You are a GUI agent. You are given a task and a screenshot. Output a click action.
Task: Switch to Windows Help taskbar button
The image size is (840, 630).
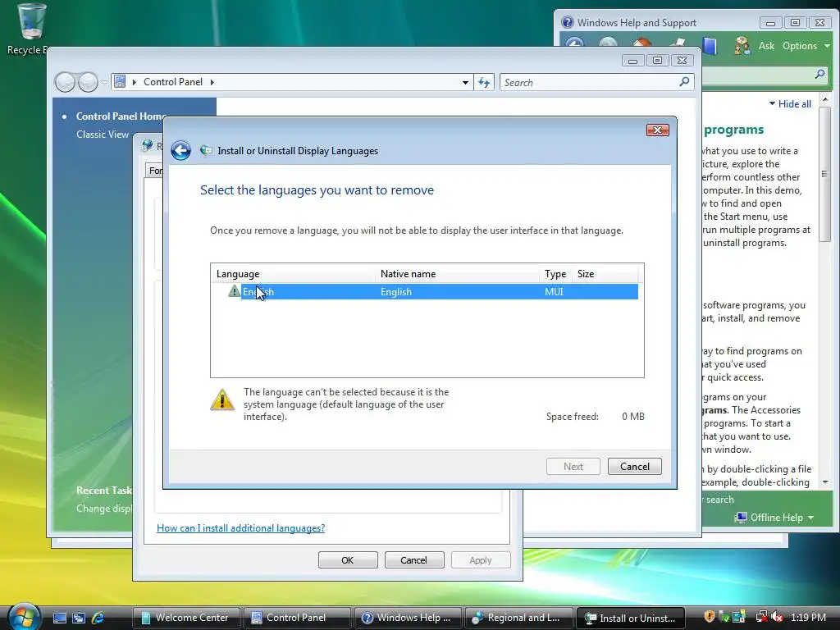pos(409,618)
